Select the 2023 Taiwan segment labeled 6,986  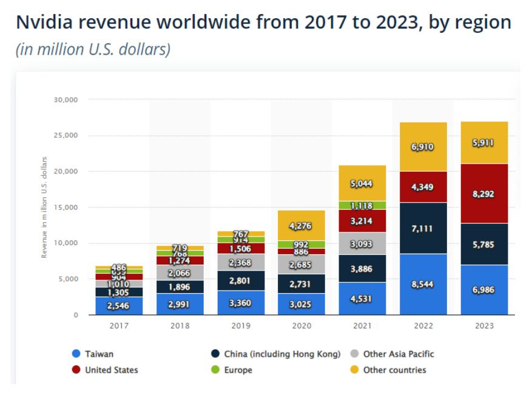click(484, 290)
